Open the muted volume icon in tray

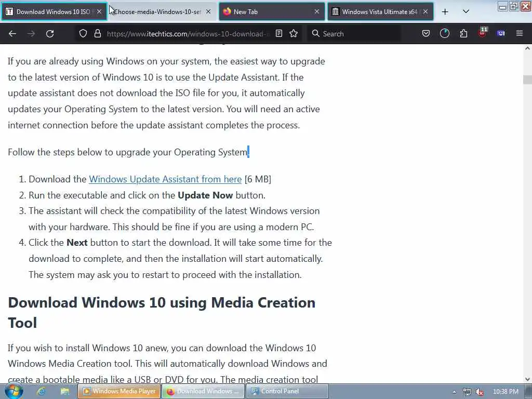tap(480, 392)
